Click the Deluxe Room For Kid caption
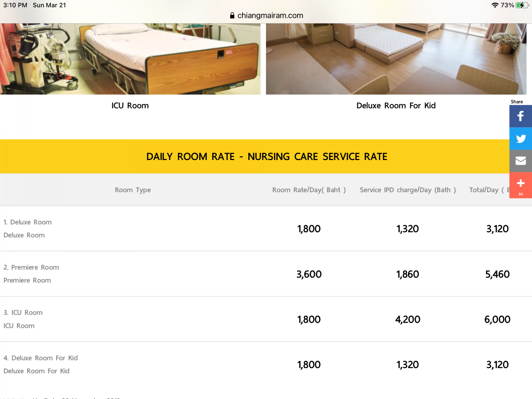This screenshot has height=399, width=532. pos(396,106)
